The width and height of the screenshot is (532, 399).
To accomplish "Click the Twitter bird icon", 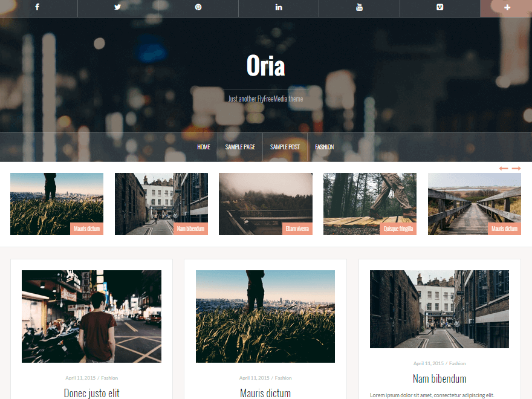I will click(117, 8).
